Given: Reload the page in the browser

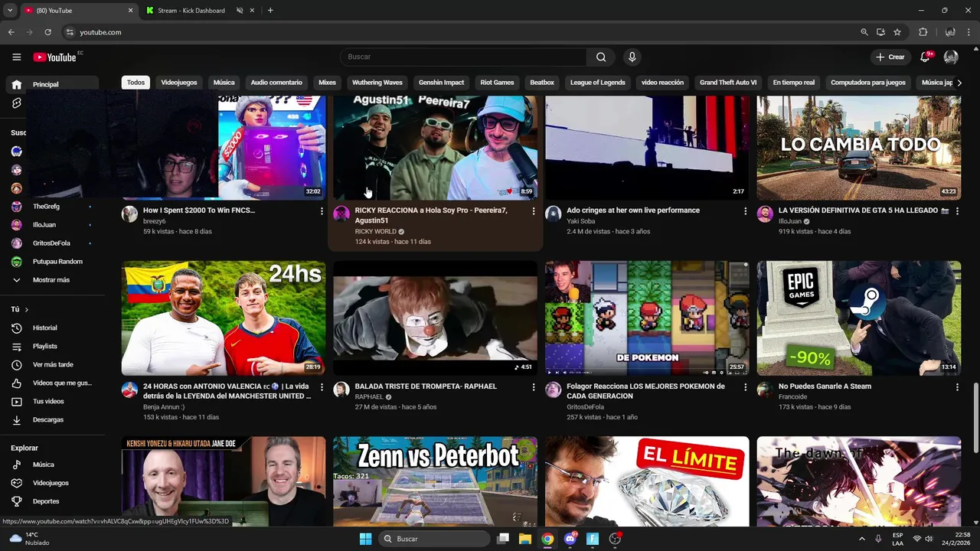Looking at the screenshot, I should (x=47, y=32).
